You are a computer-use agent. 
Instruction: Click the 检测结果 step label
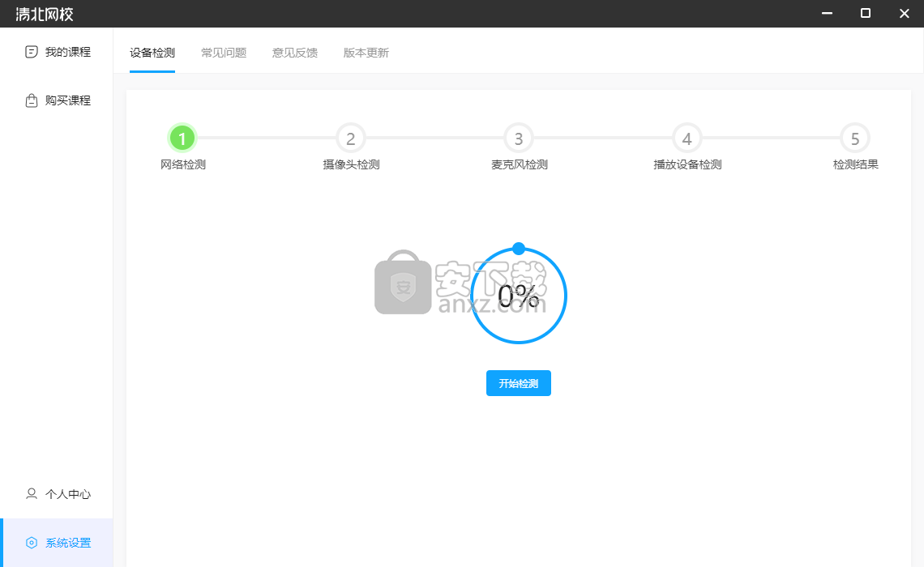point(856,165)
